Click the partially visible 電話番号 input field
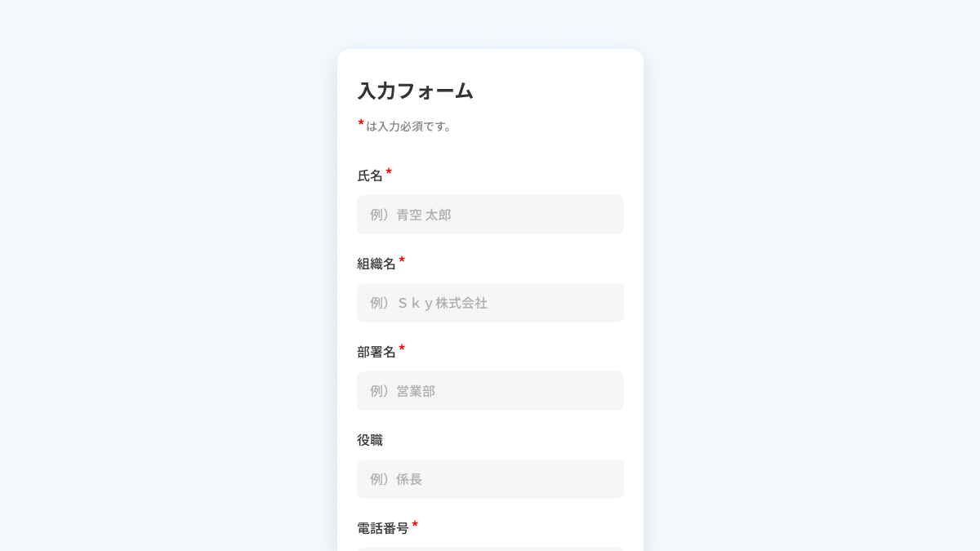980x551 pixels. [x=490, y=549]
